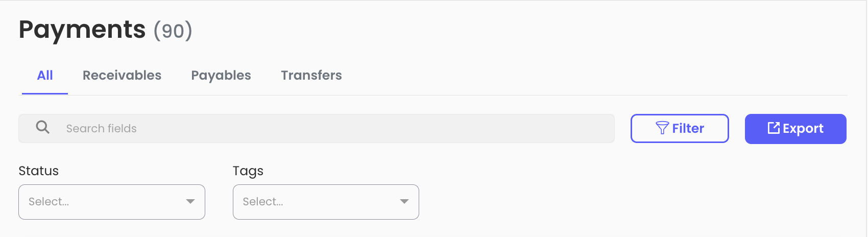This screenshot has height=237, width=868.
Task: Open the Tags select box
Action: [x=326, y=202]
